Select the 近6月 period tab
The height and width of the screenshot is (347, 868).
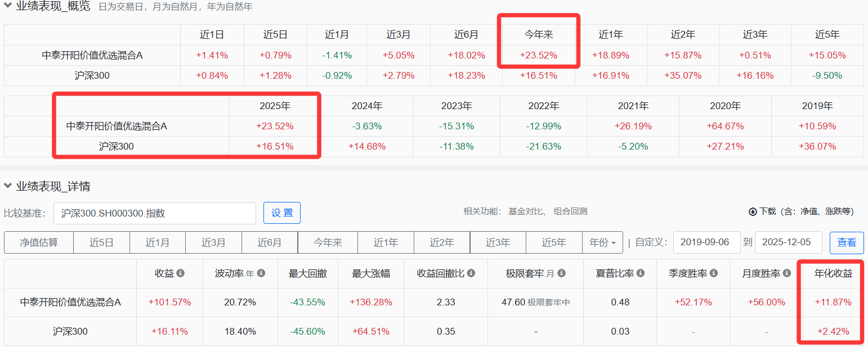pyautogui.click(x=270, y=242)
